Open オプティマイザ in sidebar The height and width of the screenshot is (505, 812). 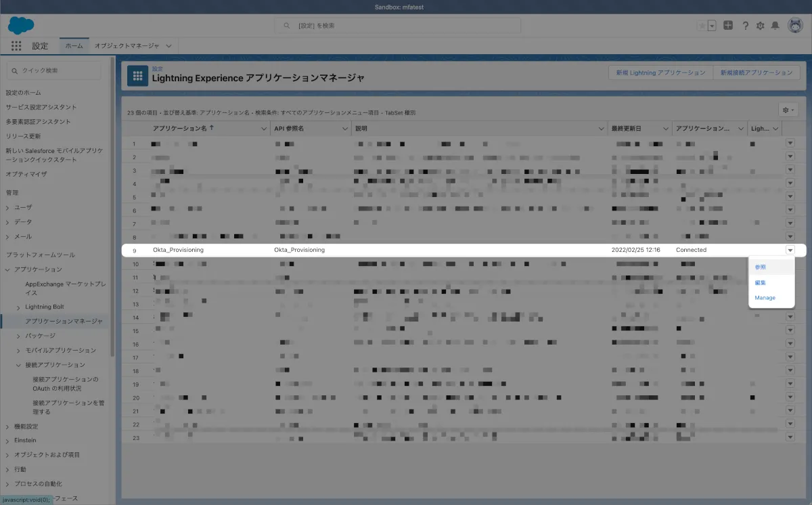point(26,174)
